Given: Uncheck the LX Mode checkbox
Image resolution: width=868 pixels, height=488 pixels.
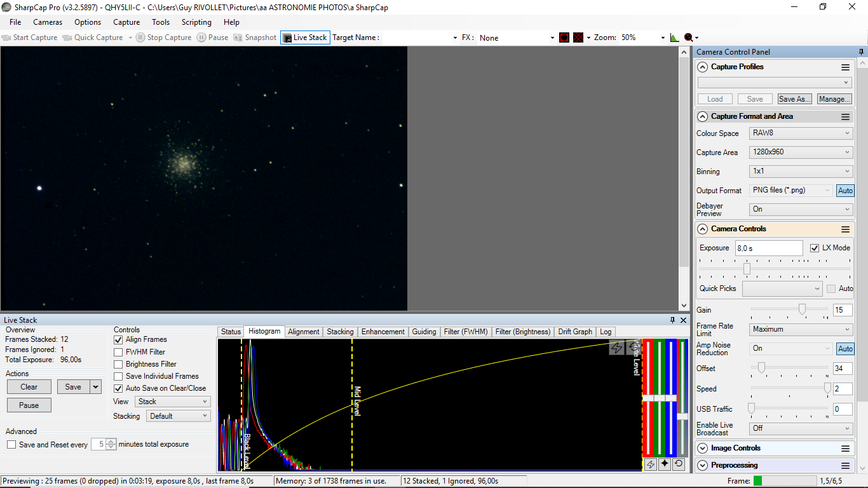Looking at the screenshot, I should (815, 248).
